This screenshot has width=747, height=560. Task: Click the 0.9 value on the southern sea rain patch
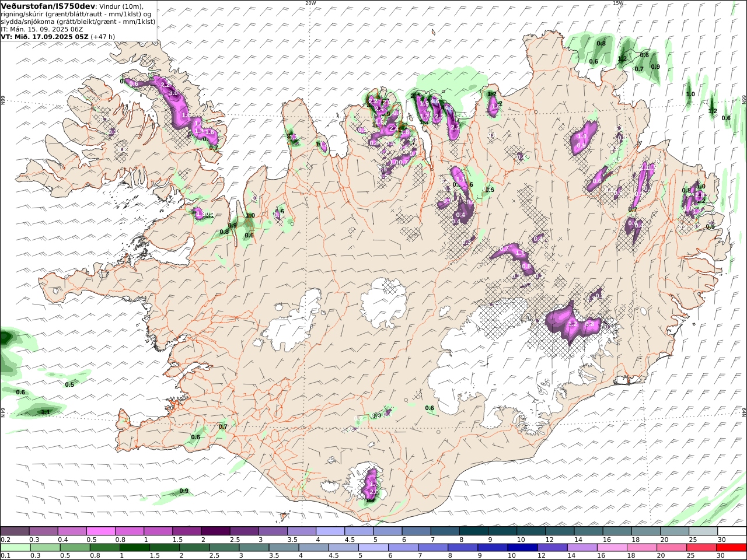[184, 491]
